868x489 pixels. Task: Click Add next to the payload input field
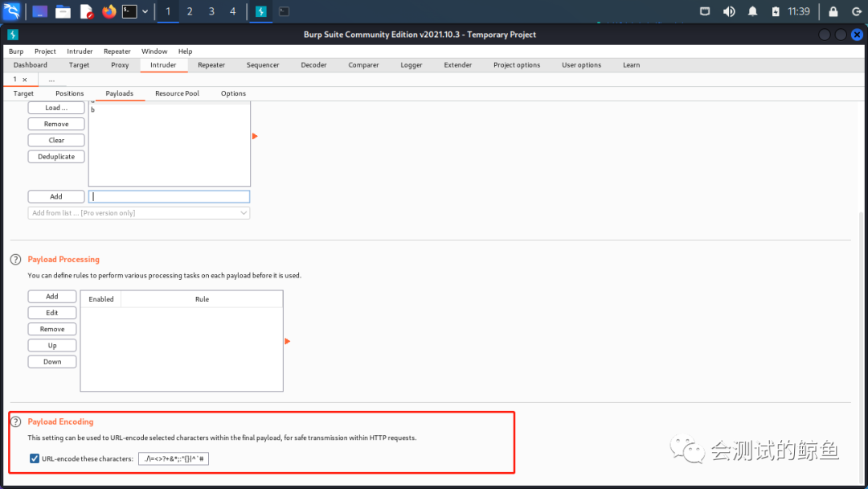point(56,196)
